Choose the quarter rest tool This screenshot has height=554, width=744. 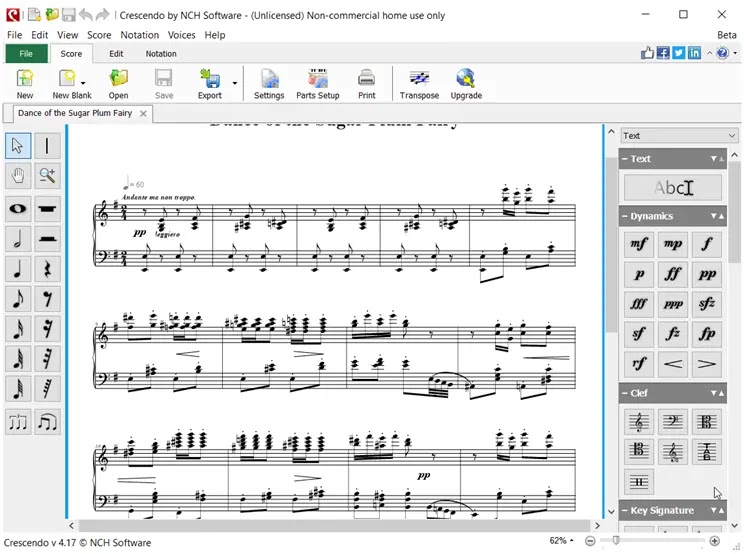click(47, 269)
